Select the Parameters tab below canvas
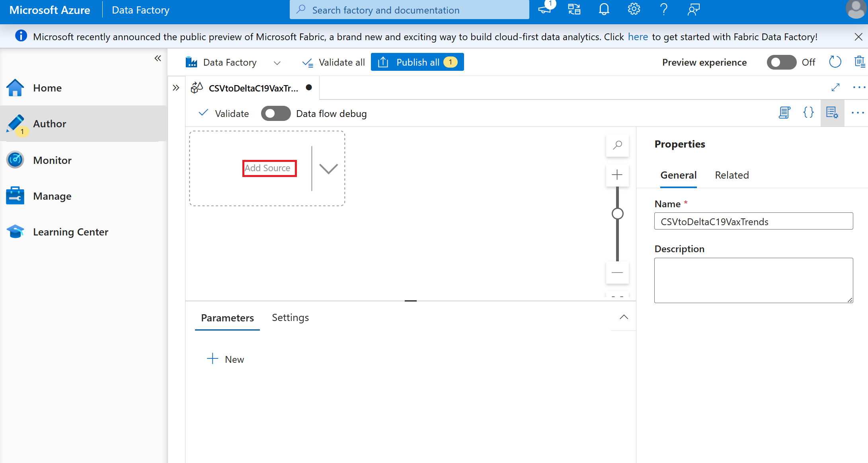The image size is (868, 463). click(227, 317)
